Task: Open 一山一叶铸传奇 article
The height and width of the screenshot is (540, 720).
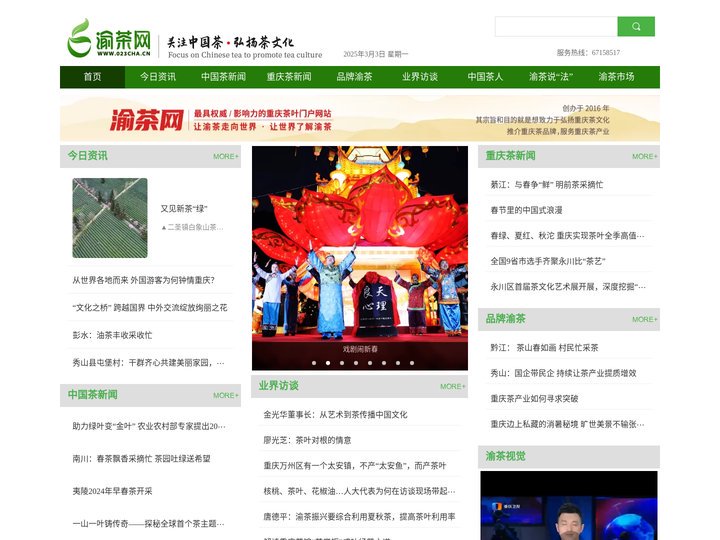Action: pyautogui.click(x=148, y=523)
